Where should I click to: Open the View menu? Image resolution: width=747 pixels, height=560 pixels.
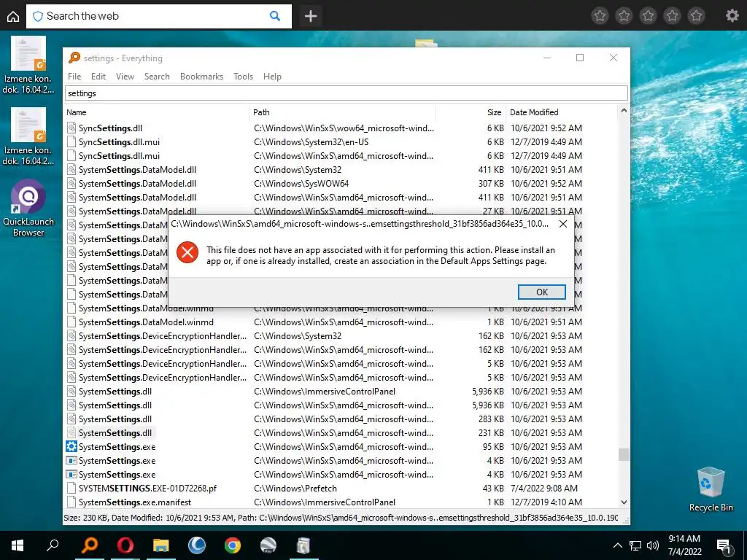[x=125, y=76]
